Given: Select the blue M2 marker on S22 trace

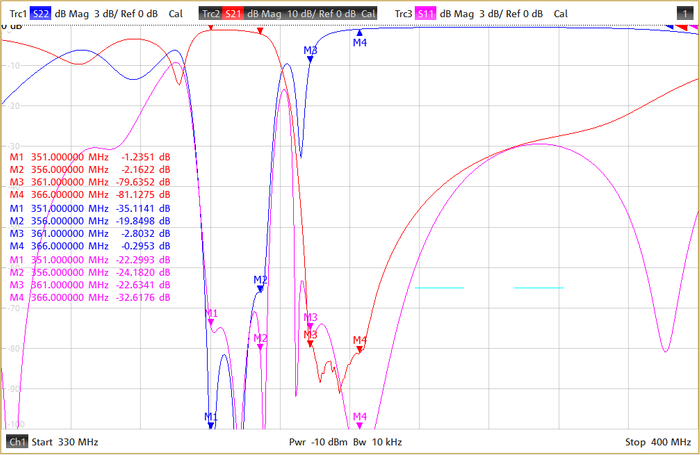Looking at the screenshot, I should [x=260, y=289].
